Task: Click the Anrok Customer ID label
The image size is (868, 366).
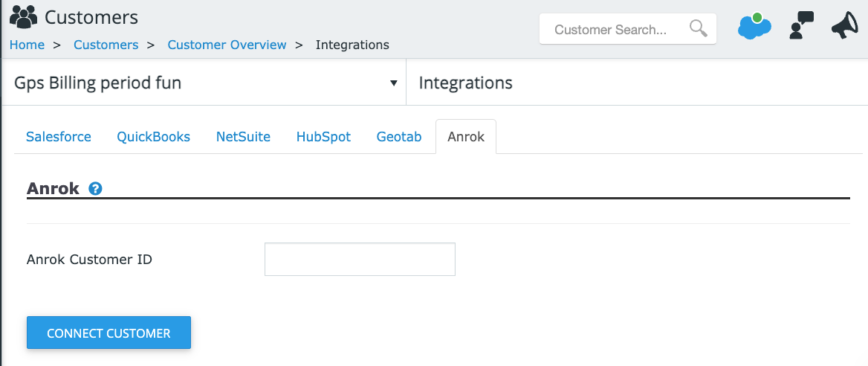Action: point(89,259)
